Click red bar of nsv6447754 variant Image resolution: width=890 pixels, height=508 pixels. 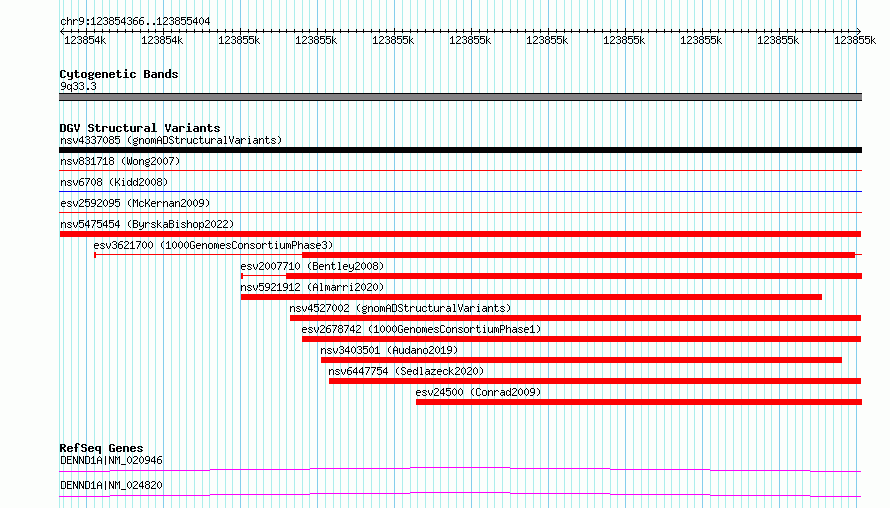(x=595, y=381)
